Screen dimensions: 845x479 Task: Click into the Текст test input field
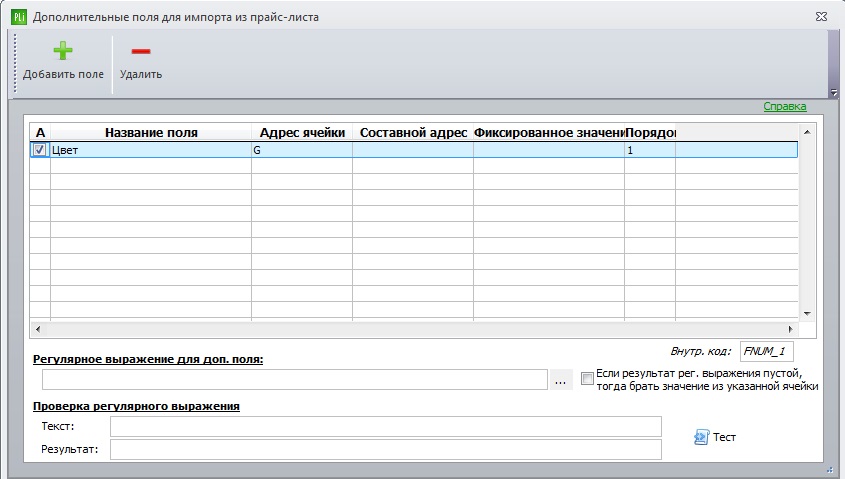click(386, 426)
